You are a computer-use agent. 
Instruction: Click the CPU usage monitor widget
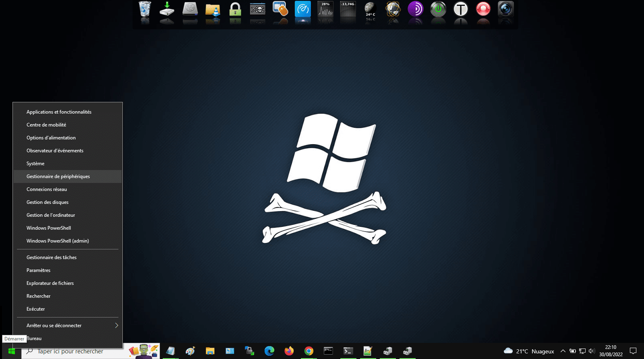[x=325, y=9]
